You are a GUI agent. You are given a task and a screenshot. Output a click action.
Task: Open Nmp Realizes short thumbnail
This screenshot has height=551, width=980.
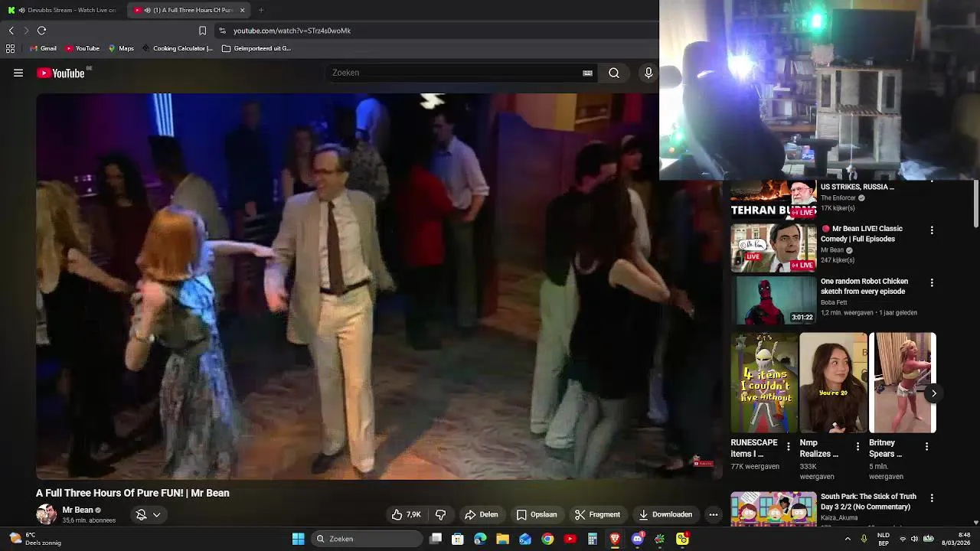coord(833,383)
